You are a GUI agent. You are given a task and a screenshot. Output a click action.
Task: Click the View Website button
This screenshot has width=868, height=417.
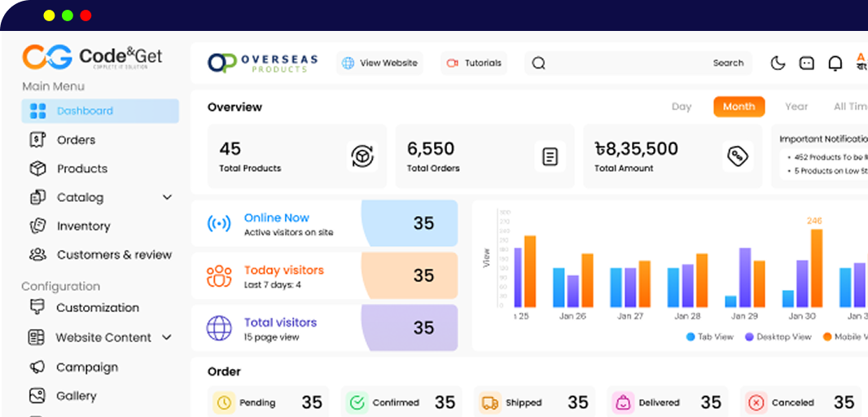[379, 64]
